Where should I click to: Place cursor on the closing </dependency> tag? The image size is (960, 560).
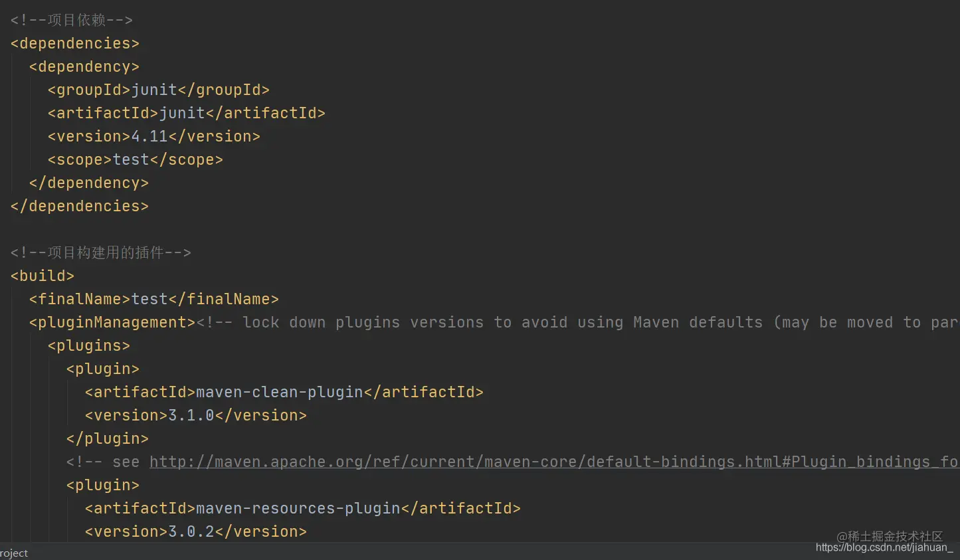click(x=89, y=183)
